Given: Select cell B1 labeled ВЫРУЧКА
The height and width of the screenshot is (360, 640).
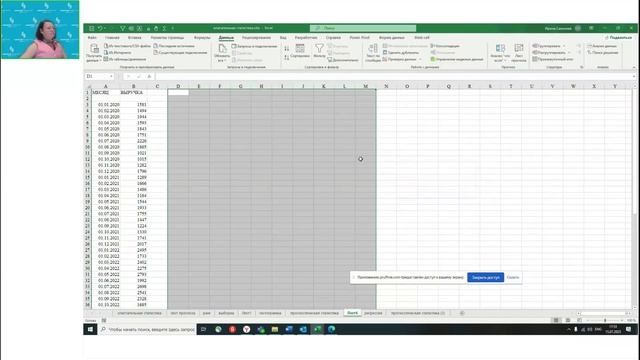Looking at the screenshot, I should pyautogui.click(x=133, y=93).
